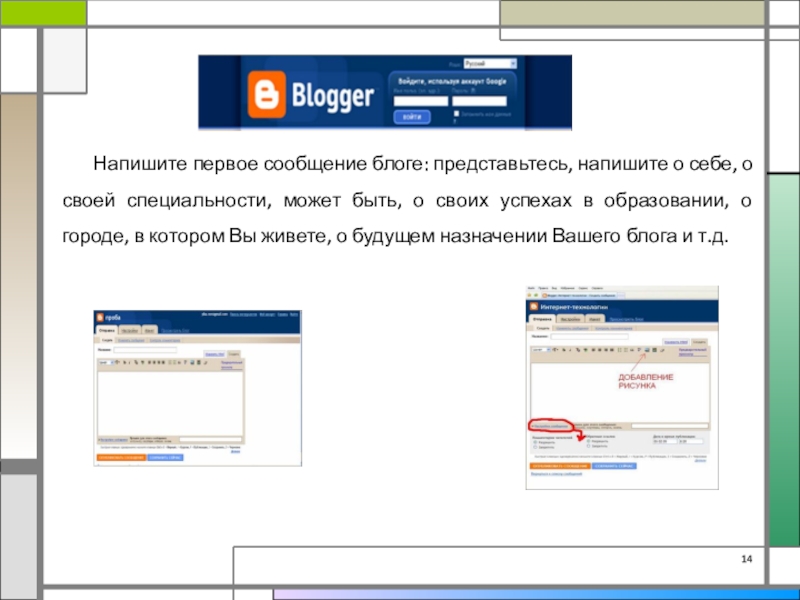Image resolution: width=800 pixels, height=600 pixels.
Task: Click the bold icon in the проба editor toolbar
Action: click(x=124, y=362)
